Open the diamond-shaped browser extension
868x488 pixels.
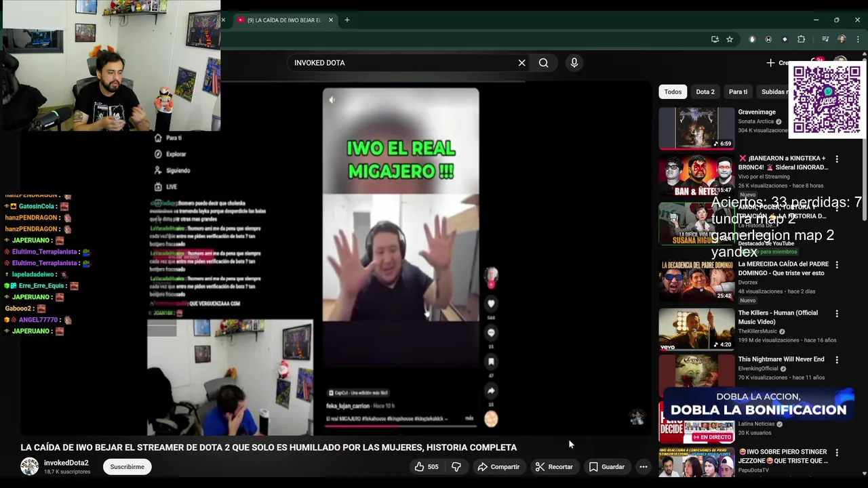pos(785,39)
